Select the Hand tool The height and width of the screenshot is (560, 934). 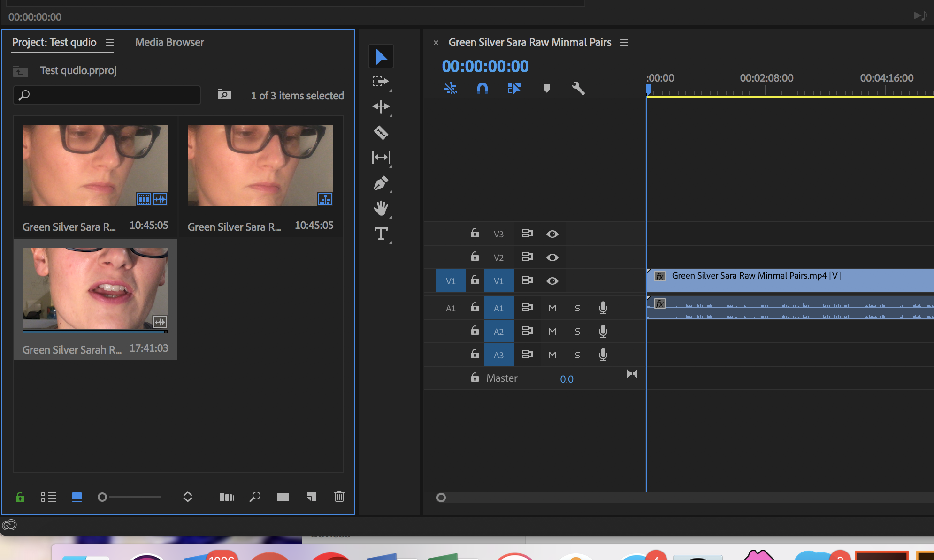click(381, 209)
